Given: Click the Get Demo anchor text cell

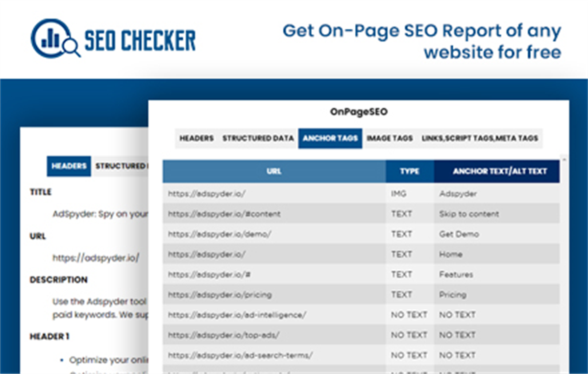Looking at the screenshot, I should (497, 234).
